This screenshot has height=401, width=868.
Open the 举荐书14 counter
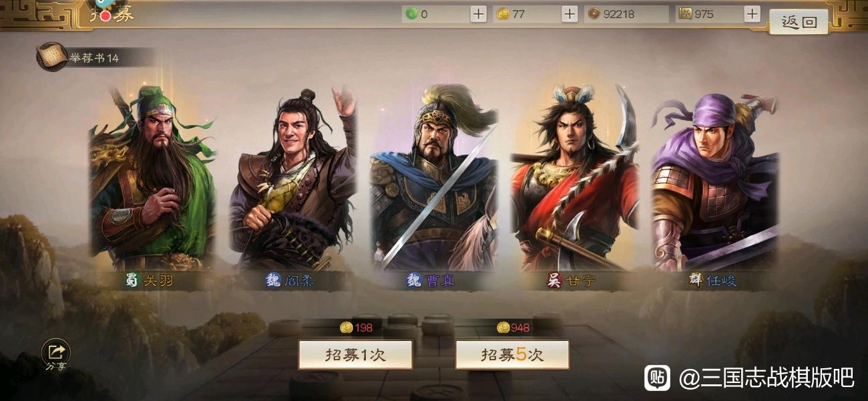94,58
